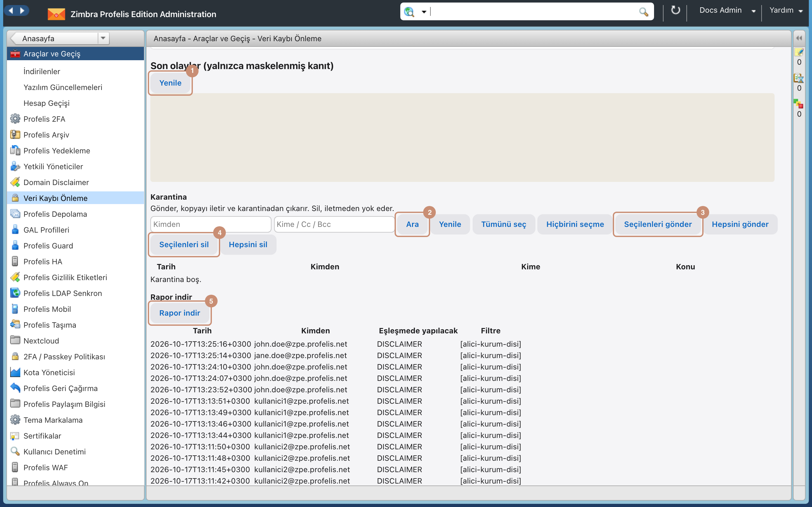812x507 pixels.
Task: Collapse the right panel with the double-arrow icon
Action: (799, 38)
